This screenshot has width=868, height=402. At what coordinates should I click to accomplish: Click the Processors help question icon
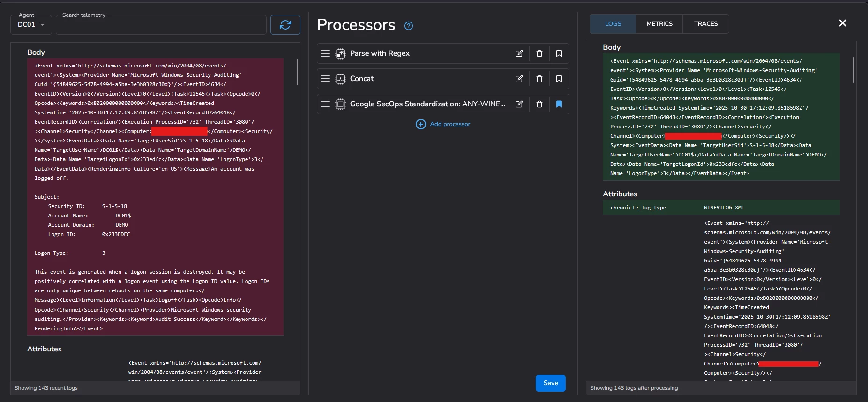(x=409, y=26)
